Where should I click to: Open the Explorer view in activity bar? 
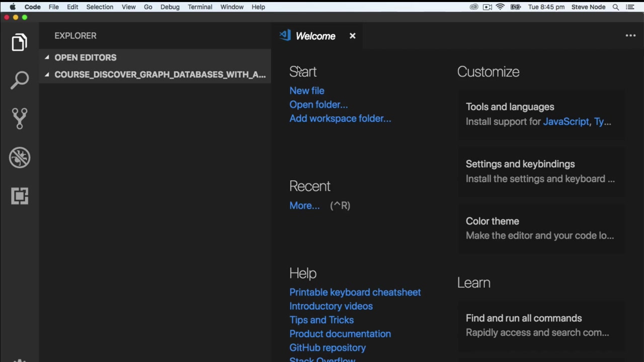click(20, 42)
